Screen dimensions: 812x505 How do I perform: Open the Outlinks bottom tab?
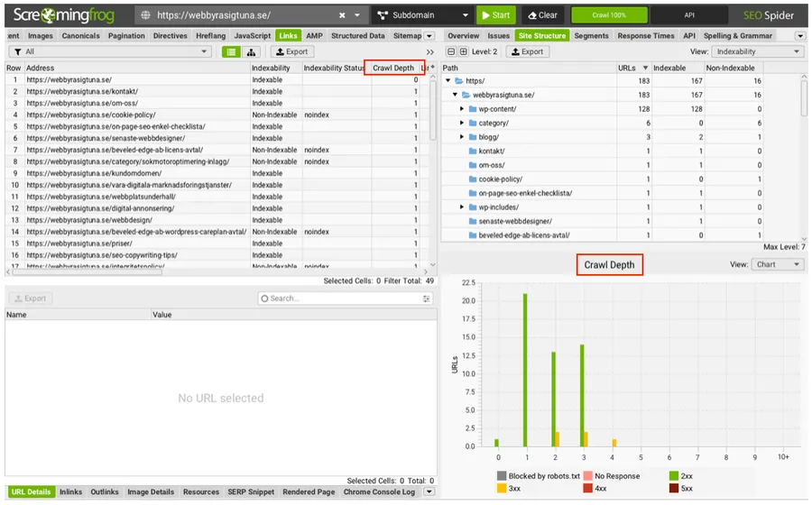click(104, 492)
